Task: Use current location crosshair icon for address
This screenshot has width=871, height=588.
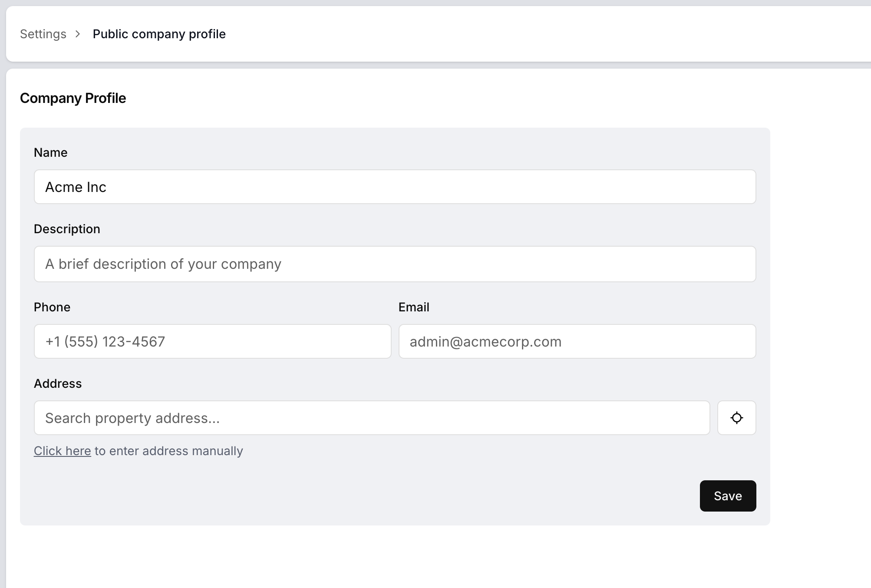Action: pyautogui.click(x=736, y=418)
